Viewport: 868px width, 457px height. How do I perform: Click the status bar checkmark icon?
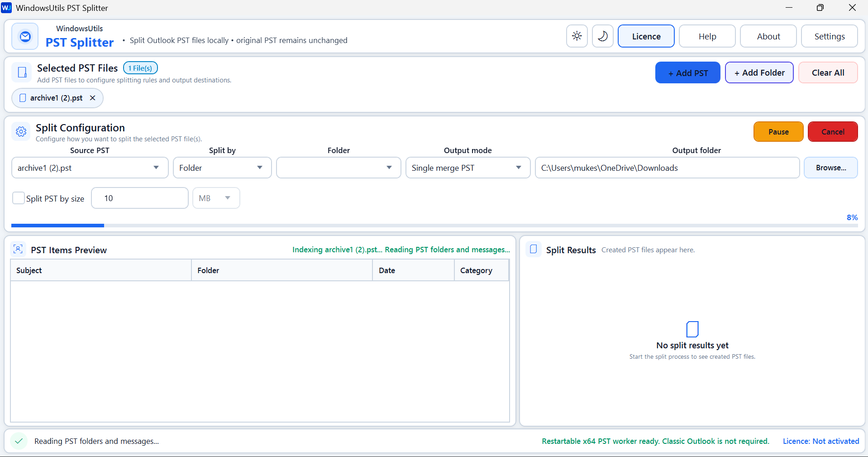[19, 441]
